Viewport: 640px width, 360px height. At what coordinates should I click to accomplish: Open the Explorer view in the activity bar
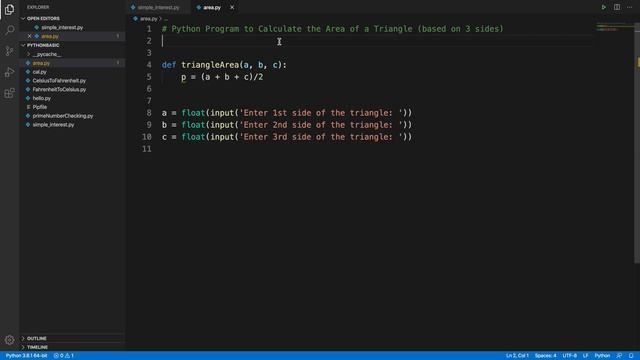[9, 9]
